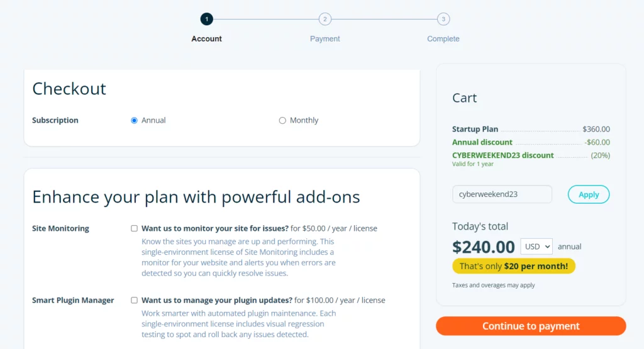Click the step 2 circle icon
The height and width of the screenshot is (349, 644).
325,19
